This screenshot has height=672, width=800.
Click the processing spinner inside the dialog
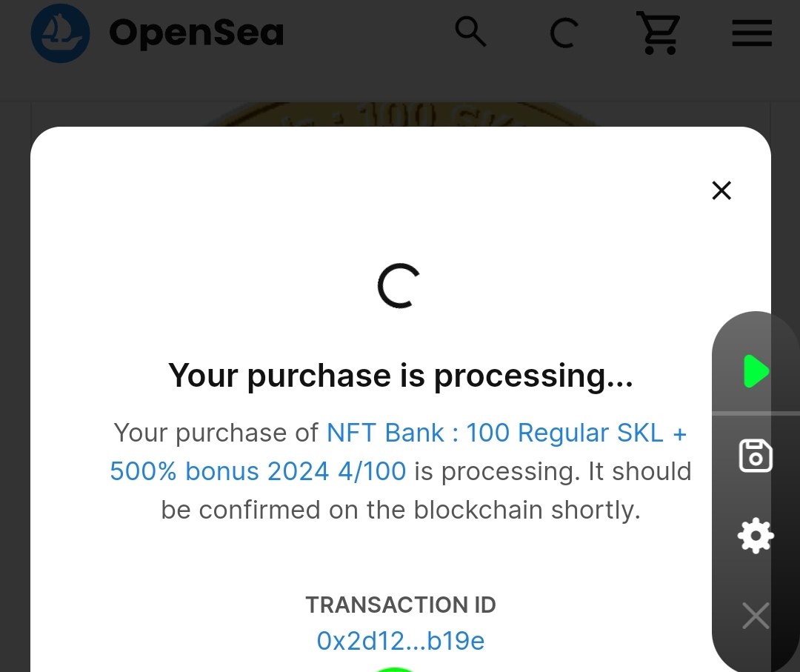399,286
